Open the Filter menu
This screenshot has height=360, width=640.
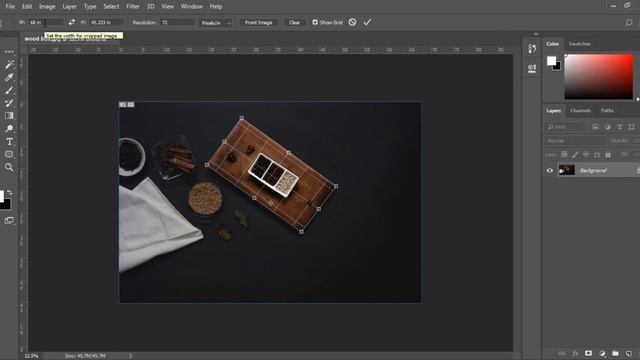pyautogui.click(x=133, y=7)
